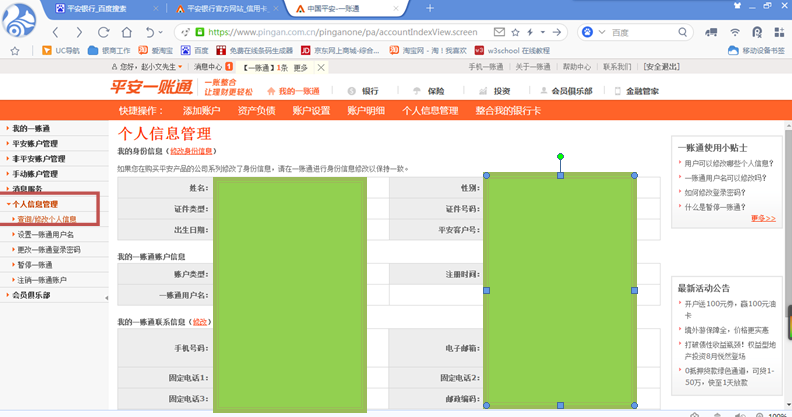Image resolution: width=792 pixels, height=417 pixels.
Task: Open the 帮助中心 link
Action: coord(576,67)
